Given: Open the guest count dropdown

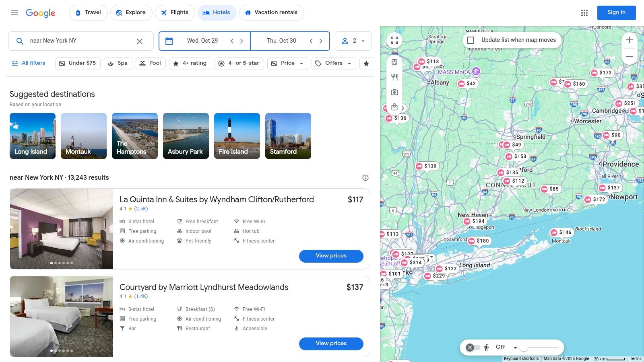Looking at the screenshot, I should tap(353, 41).
